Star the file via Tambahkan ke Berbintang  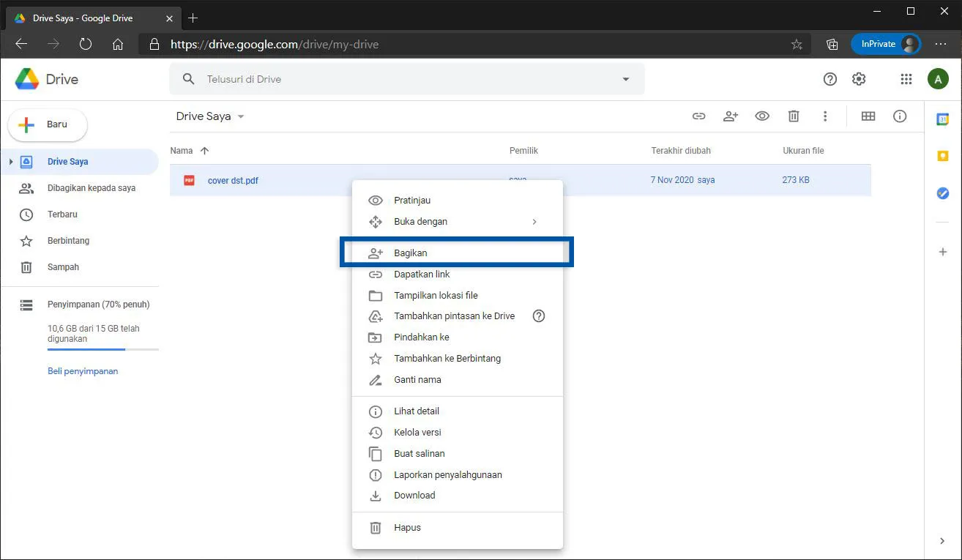point(447,358)
